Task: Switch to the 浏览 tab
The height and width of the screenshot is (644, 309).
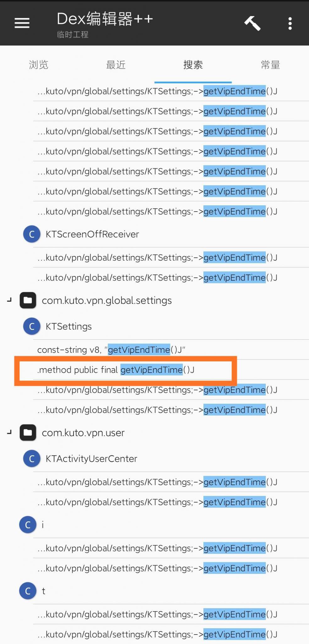Action: click(38, 65)
